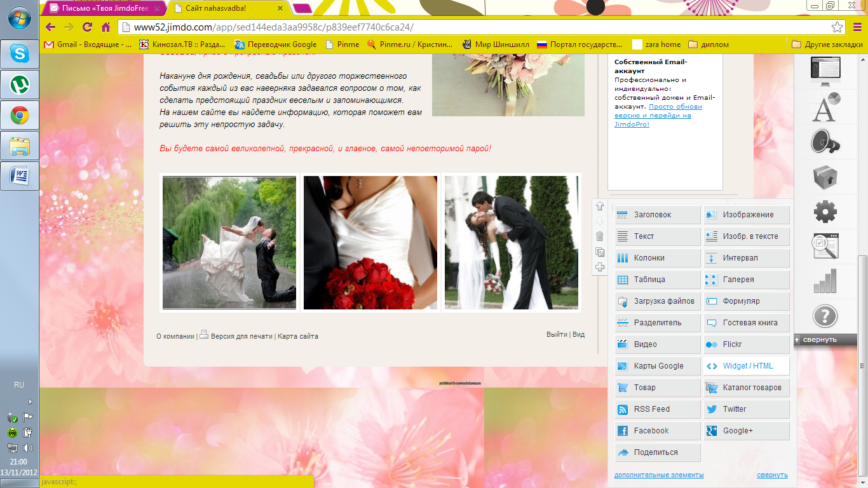The width and height of the screenshot is (868, 488).
Task: Select the kissing couple dip photo
Action: pyautogui.click(x=512, y=243)
